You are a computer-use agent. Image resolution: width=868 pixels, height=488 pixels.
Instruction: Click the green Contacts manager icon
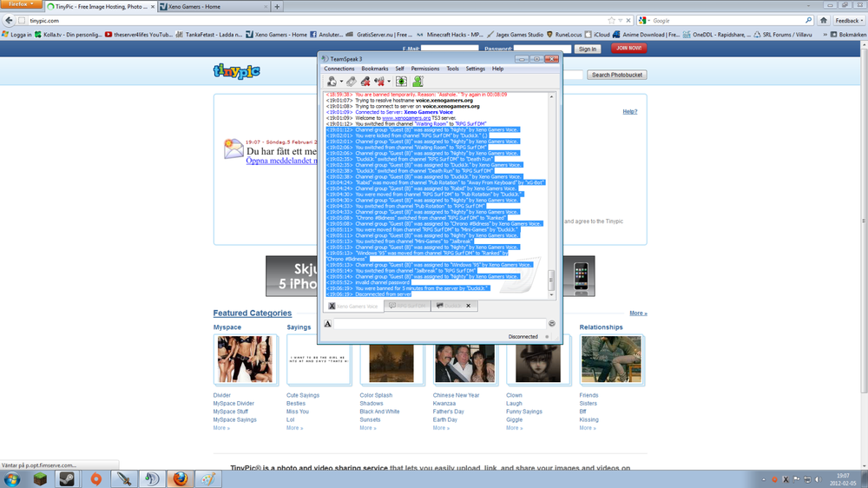point(418,82)
